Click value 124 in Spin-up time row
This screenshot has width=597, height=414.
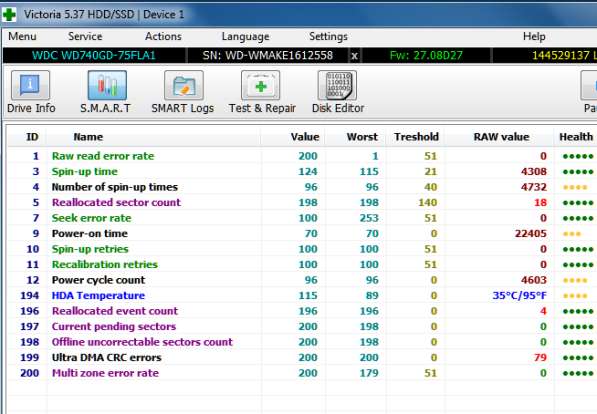coord(308,172)
